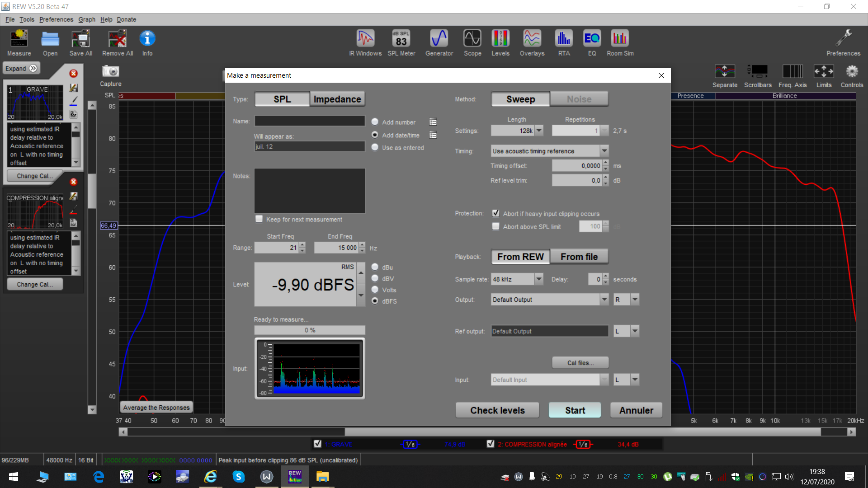Image resolution: width=868 pixels, height=488 pixels.
Task: Open the File menu
Action: click(x=10, y=19)
